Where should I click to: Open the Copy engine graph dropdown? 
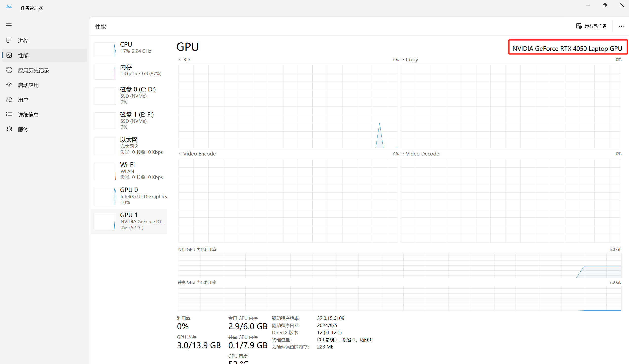click(x=403, y=60)
